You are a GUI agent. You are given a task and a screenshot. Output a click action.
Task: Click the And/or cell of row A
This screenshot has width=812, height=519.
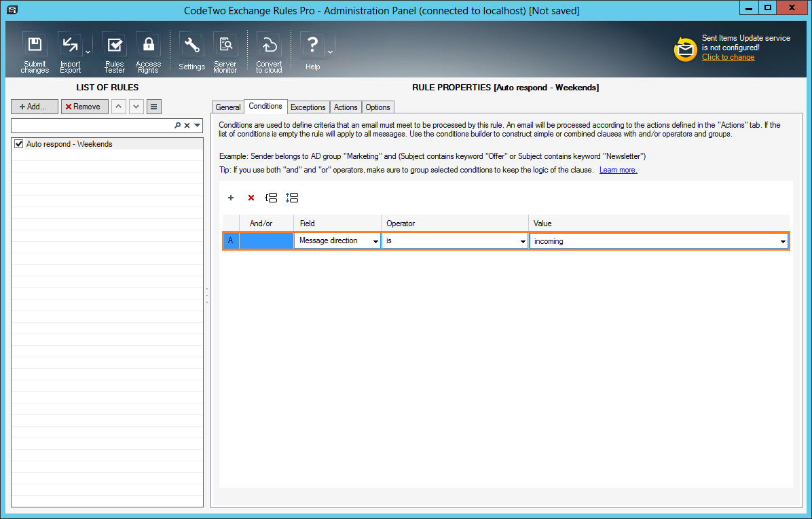266,241
